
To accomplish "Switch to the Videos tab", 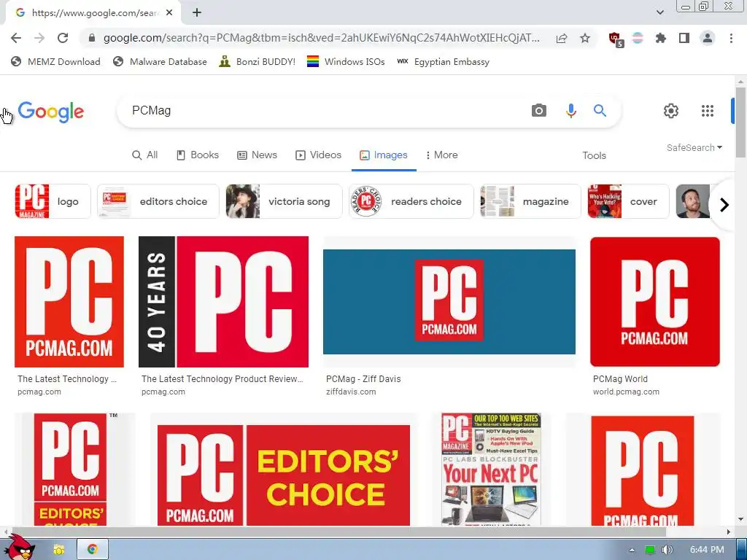I will tap(318, 155).
